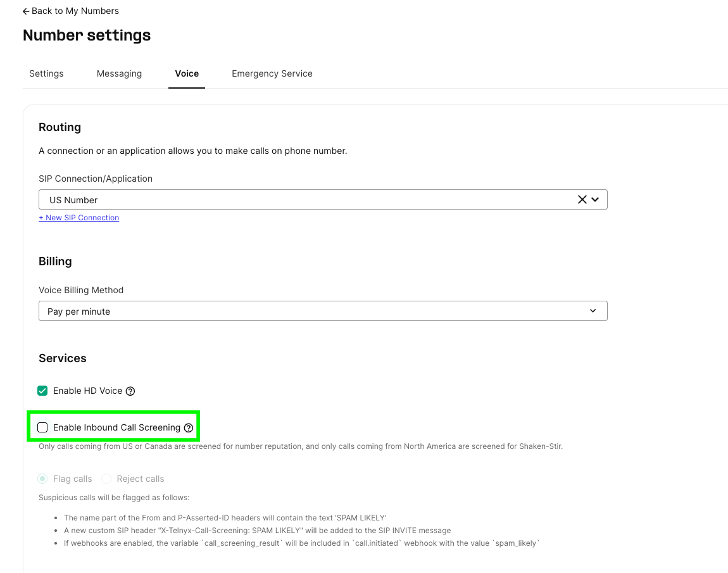Go back via Back to My Numbers link
The image size is (728, 573).
tap(71, 11)
